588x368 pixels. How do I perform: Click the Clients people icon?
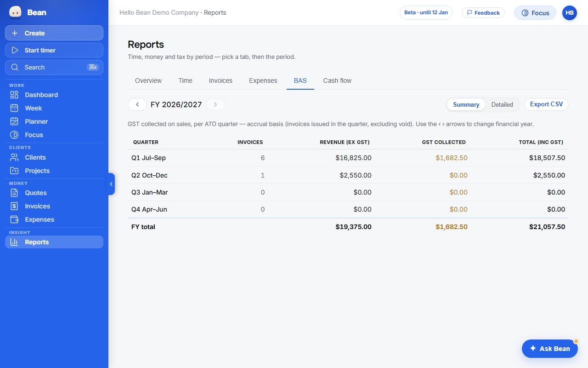[x=14, y=157]
